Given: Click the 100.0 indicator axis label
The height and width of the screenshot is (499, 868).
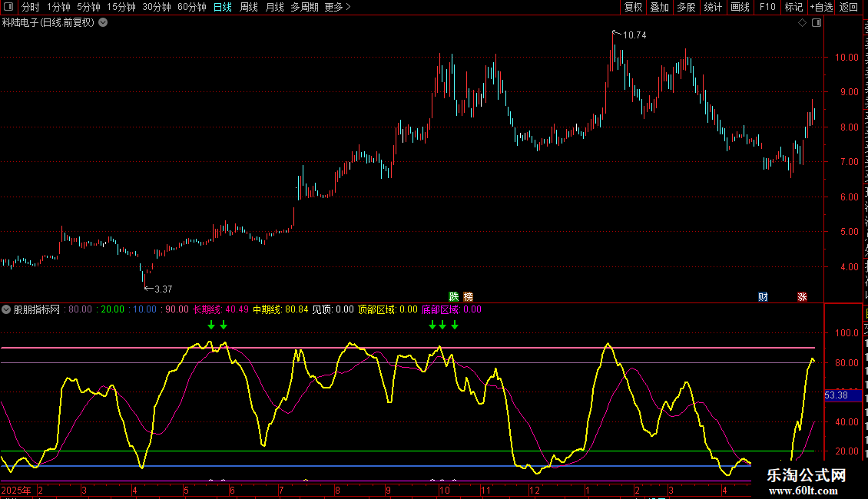Looking at the screenshot, I should pos(846,333).
